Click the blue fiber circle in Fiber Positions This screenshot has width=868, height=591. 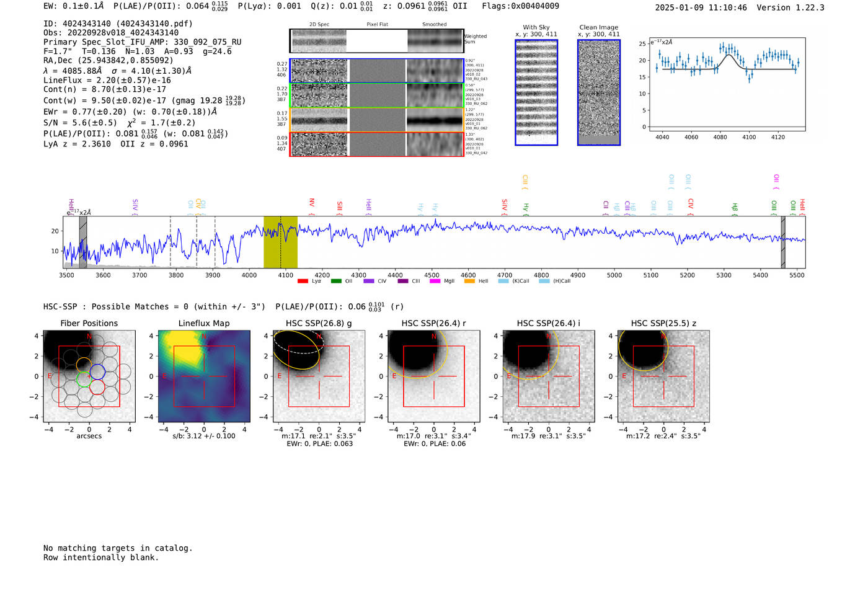tap(97, 372)
